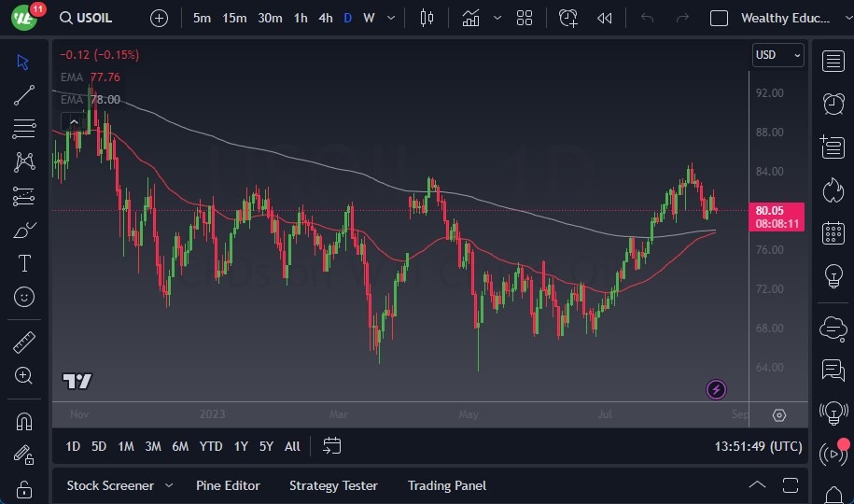This screenshot has width=854, height=504.
Task: Toggle the fullscreen layout checkbox
Action: tap(719, 18)
